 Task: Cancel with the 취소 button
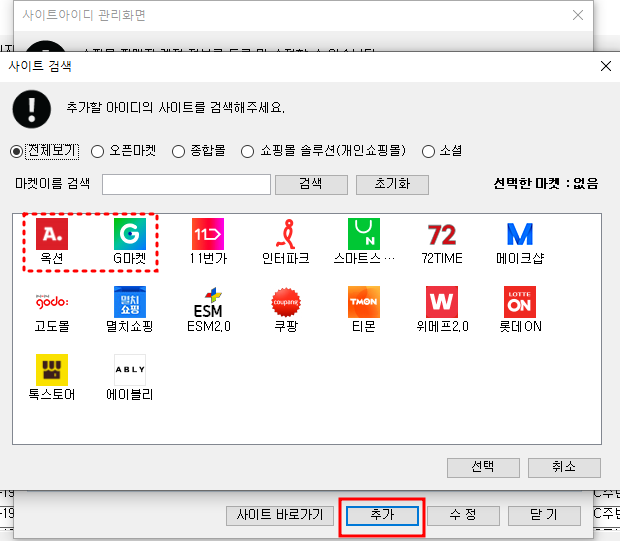[x=564, y=468]
